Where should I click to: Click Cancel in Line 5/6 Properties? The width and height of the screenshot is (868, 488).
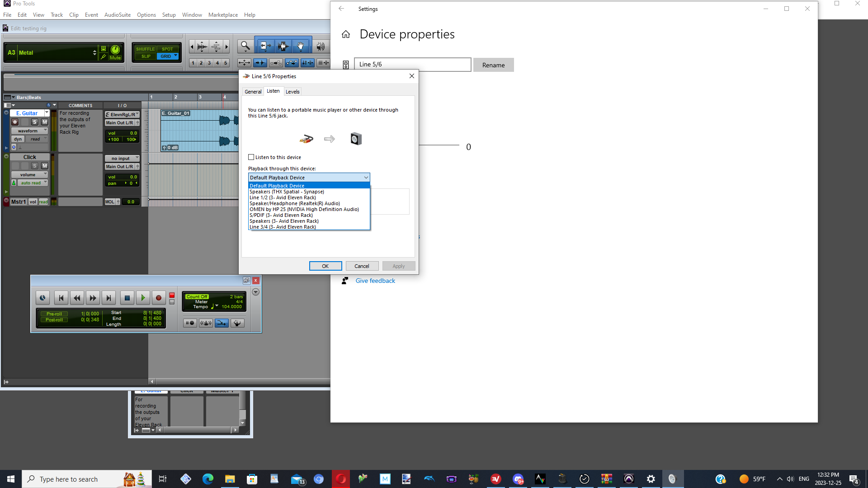pos(362,266)
